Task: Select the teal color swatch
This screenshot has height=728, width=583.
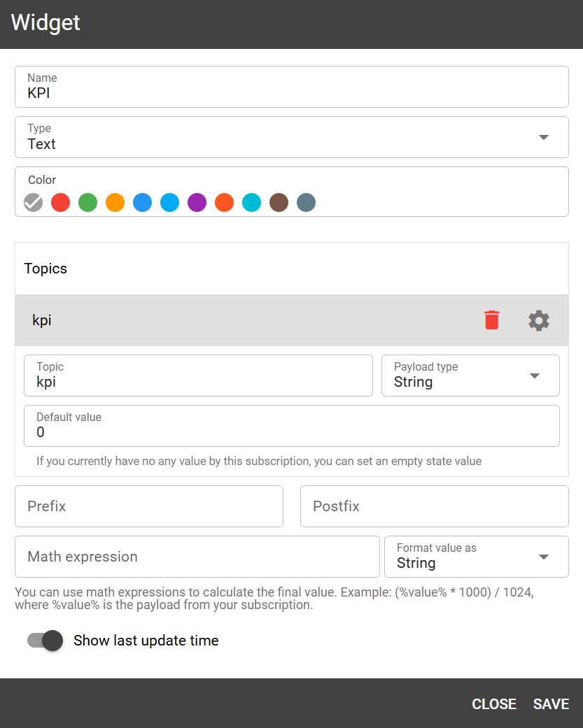Action: pyautogui.click(x=251, y=202)
